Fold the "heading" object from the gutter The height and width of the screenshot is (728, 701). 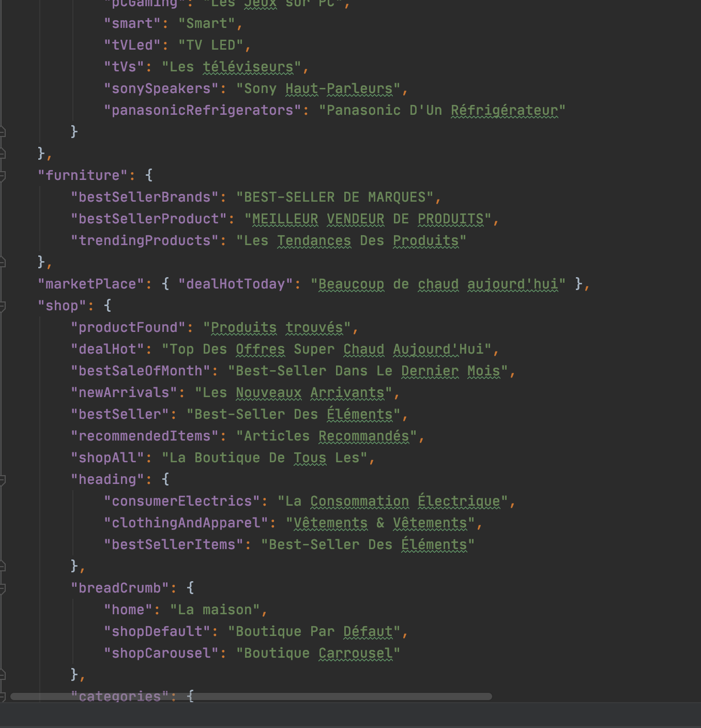pos(3,480)
